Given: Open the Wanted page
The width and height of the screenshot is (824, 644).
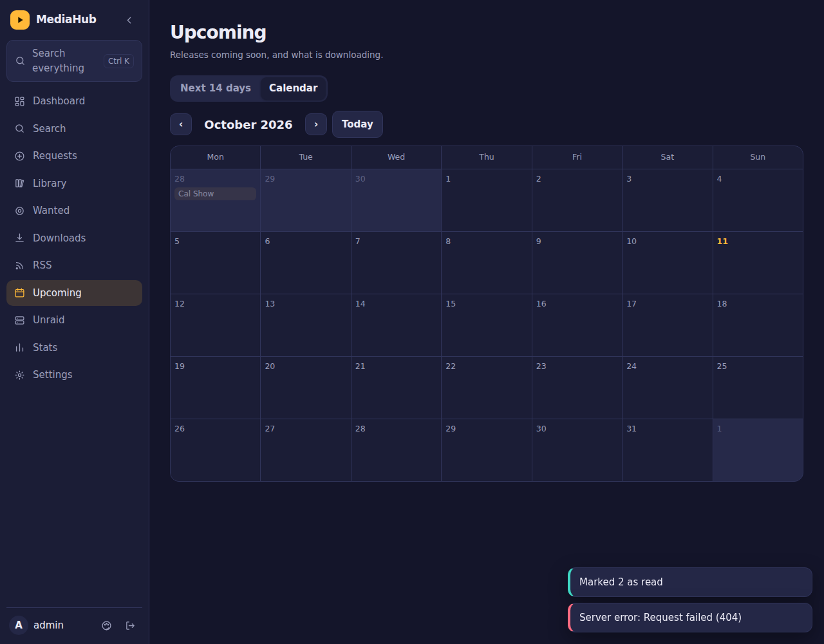Looking at the screenshot, I should [x=74, y=211].
